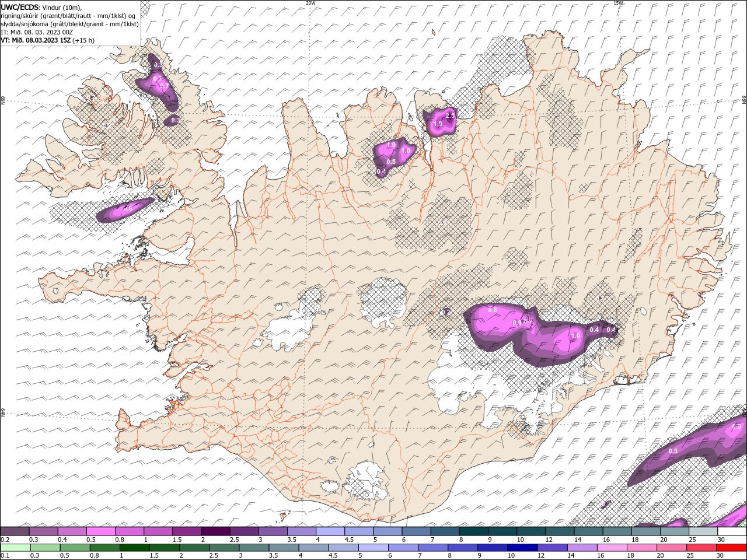Click the 0.2 swatch in upper purple legend
Viewport: 747px width, 560px height.
(x=15, y=531)
